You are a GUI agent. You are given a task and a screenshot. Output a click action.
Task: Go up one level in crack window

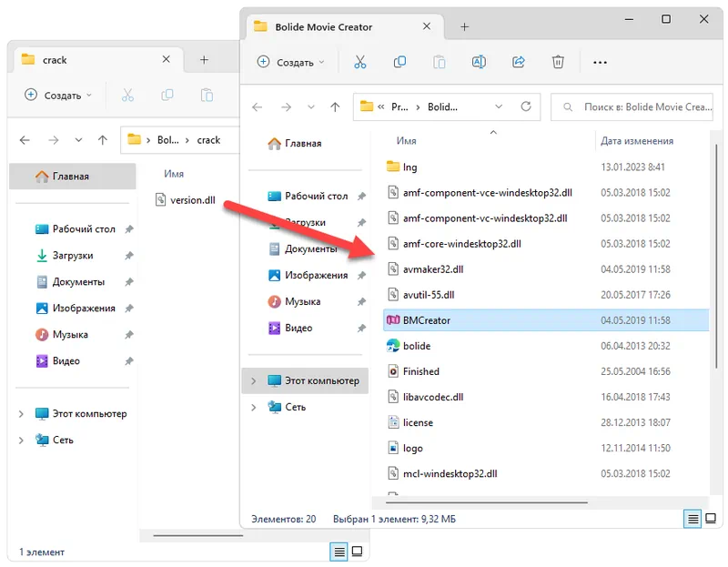(103, 140)
